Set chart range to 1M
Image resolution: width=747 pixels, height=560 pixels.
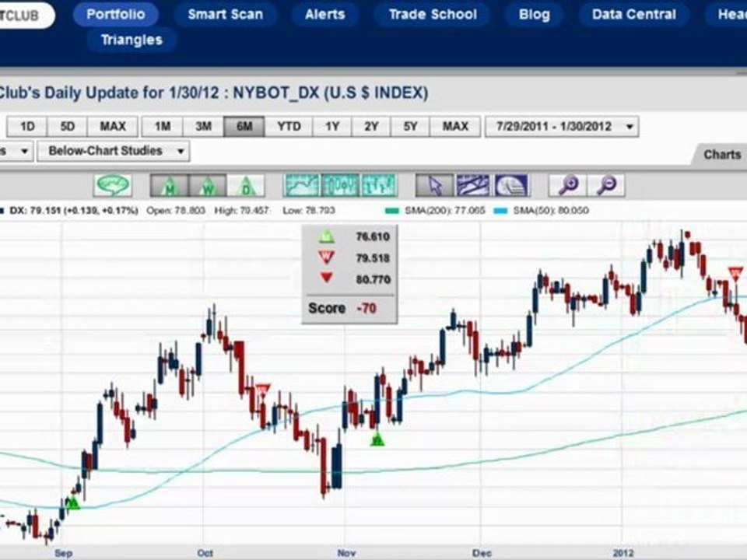[163, 126]
